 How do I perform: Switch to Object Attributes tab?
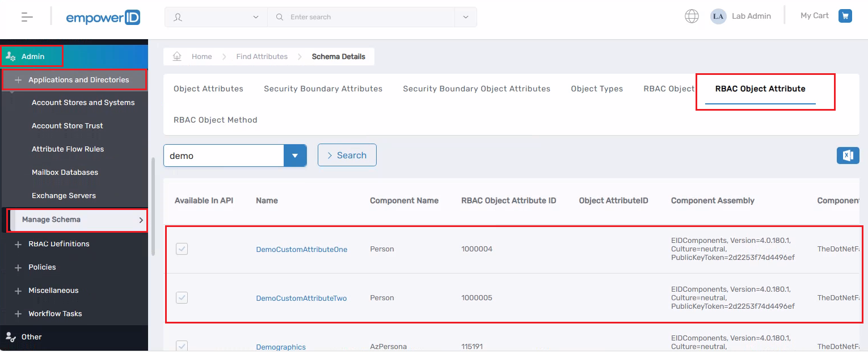pyautogui.click(x=208, y=89)
